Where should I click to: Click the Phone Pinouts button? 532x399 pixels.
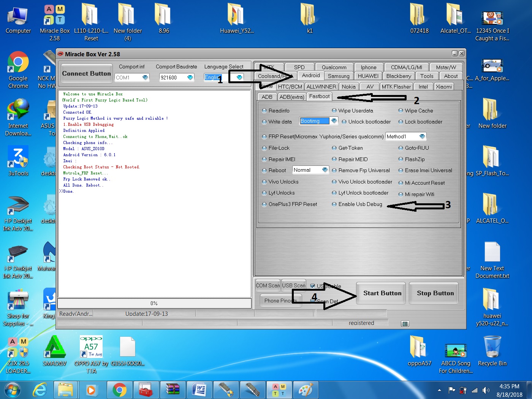tap(281, 301)
